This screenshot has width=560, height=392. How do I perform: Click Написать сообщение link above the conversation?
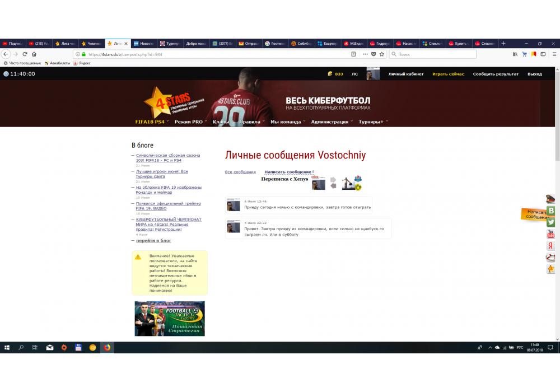[288, 172]
